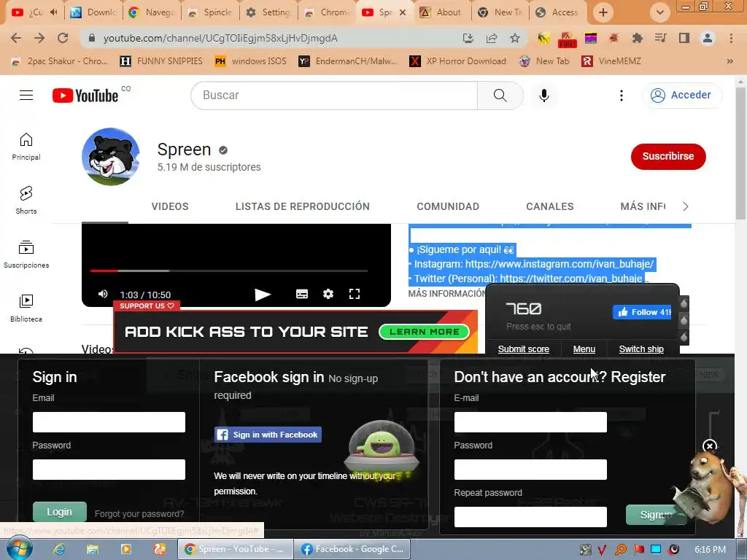
Task: Open the Windows Start button
Action: click(x=19, y=549)
